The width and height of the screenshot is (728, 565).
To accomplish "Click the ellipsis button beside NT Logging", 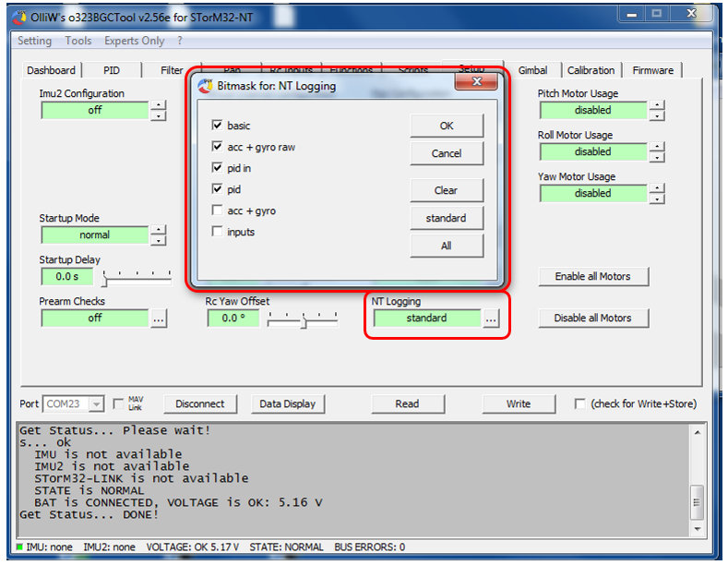I will 491,319.
